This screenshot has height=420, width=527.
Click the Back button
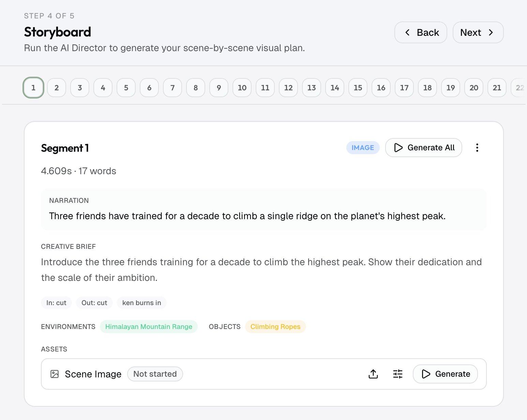coord(421,32)
